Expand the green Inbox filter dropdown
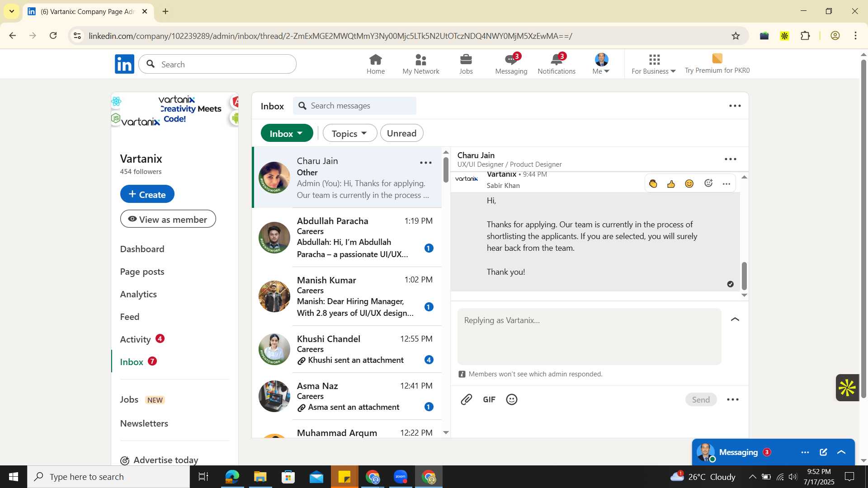 click(x=287, y=133)
